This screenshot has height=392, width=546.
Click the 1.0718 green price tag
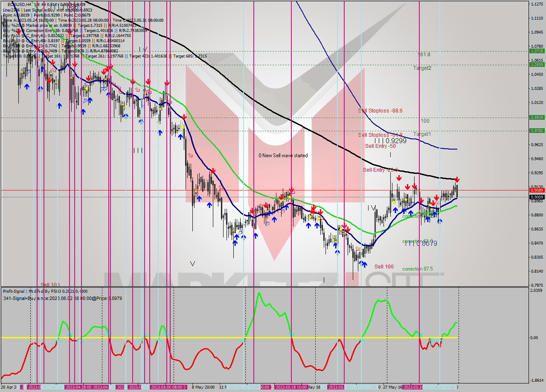click(537, 51)
